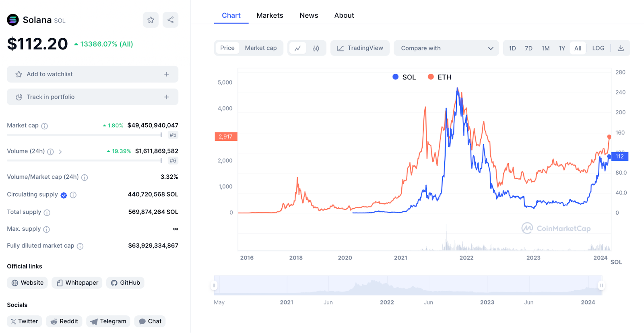This screenshot has width=644, height=333.
Task: Add Solana to watchlist
Action: (93, 74)
